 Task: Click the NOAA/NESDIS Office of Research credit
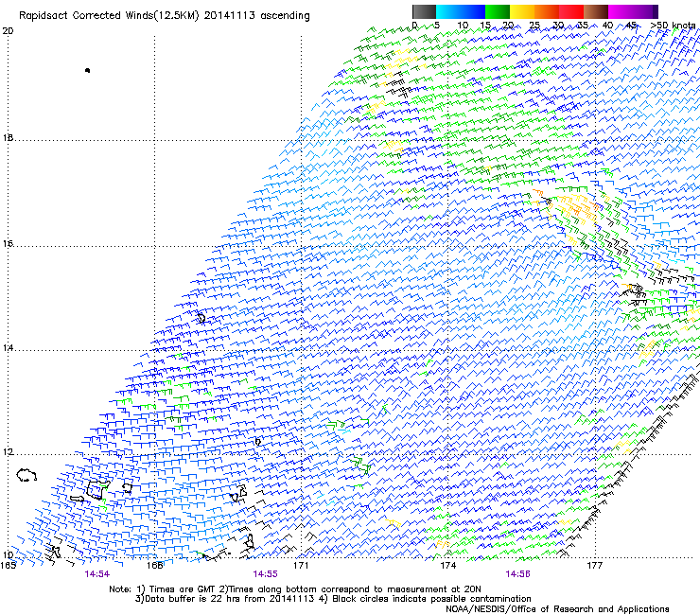tap(557, 609)
